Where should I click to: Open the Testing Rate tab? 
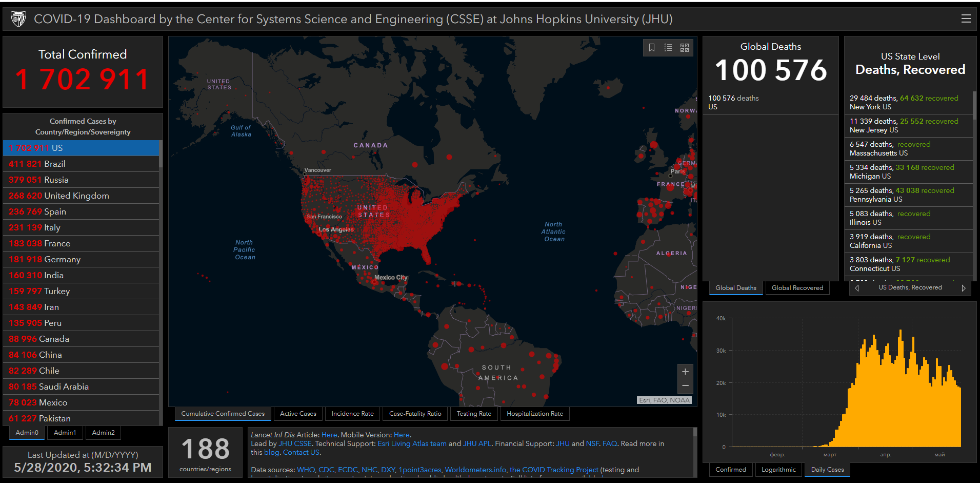474,414
